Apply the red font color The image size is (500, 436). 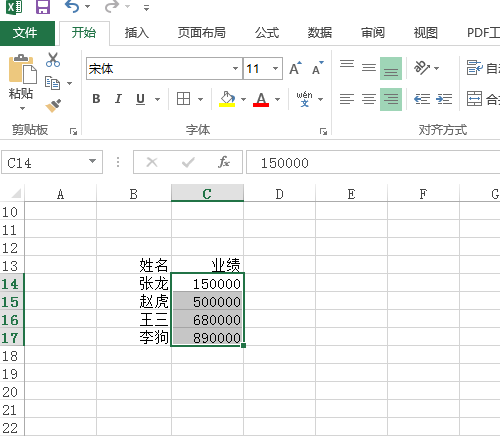pos(261,99)
